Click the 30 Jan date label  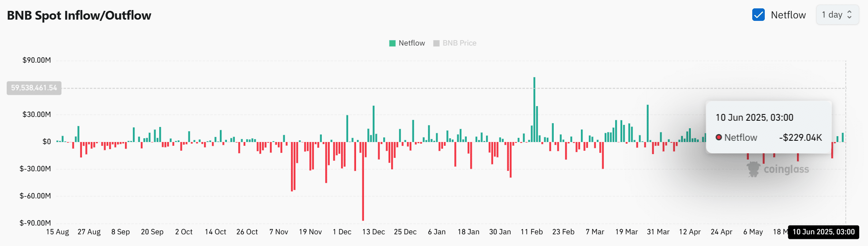(500, 232)
